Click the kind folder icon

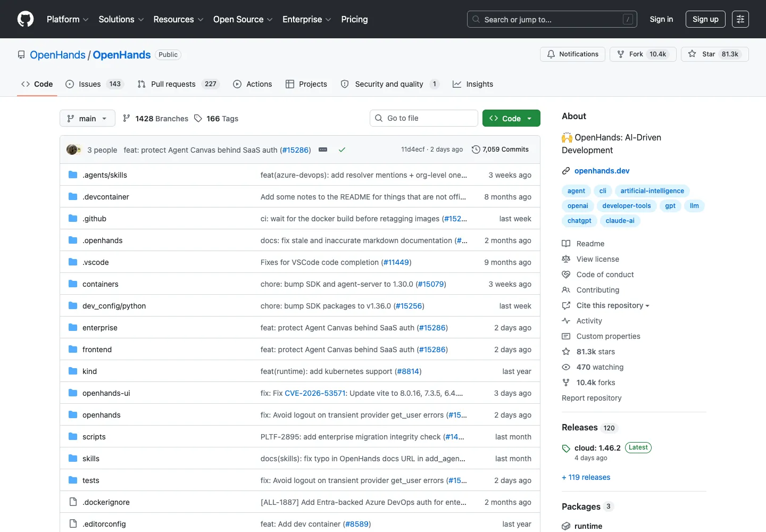click(73, 371)
